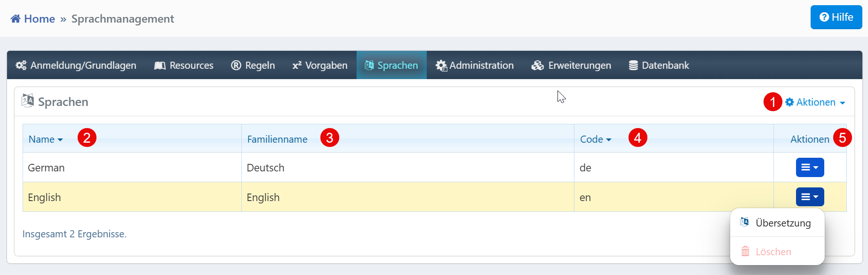
Task: Click the Familienname column header
Action: [277, 139]
